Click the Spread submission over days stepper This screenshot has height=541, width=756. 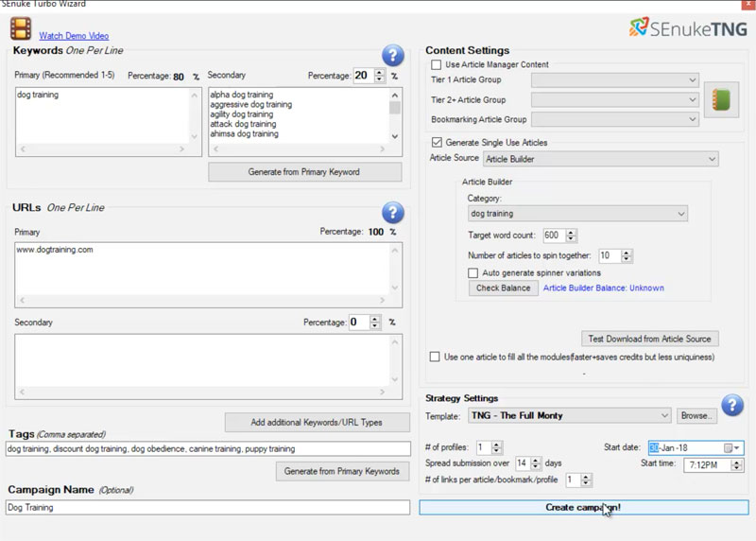tap(536, 463)
